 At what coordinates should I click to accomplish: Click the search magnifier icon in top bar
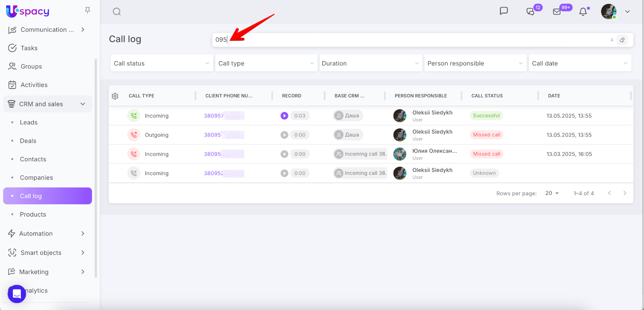[x=117, y=12]
